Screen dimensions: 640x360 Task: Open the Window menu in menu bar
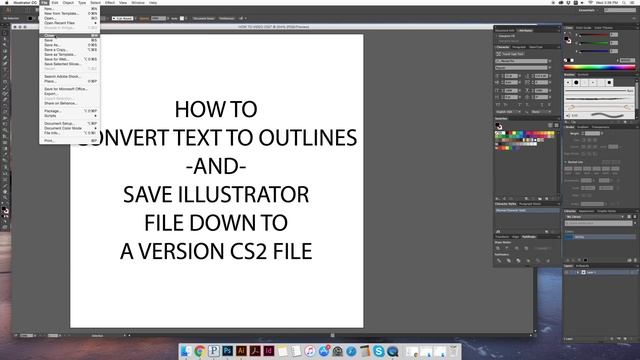[x=138, y=2]
